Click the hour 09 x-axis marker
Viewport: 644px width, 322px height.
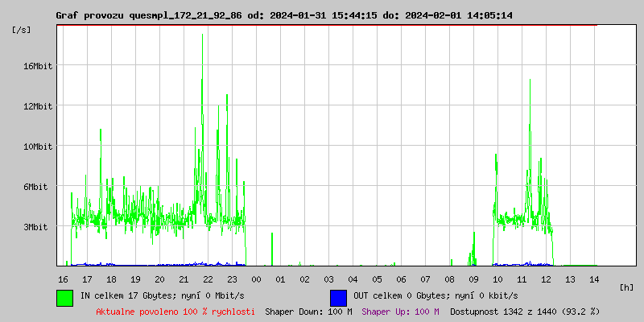[x=473, y=279]
